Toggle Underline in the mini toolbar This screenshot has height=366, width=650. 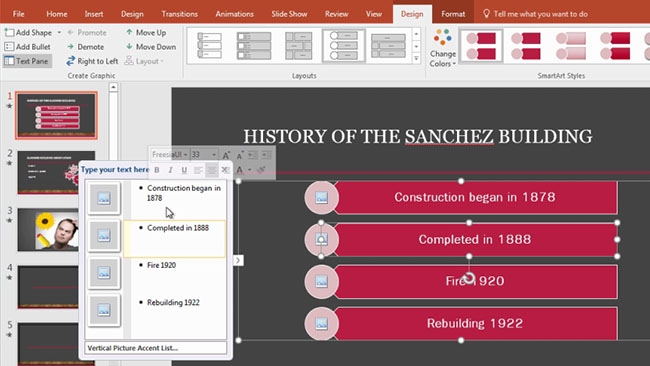[x=184, y=170]
